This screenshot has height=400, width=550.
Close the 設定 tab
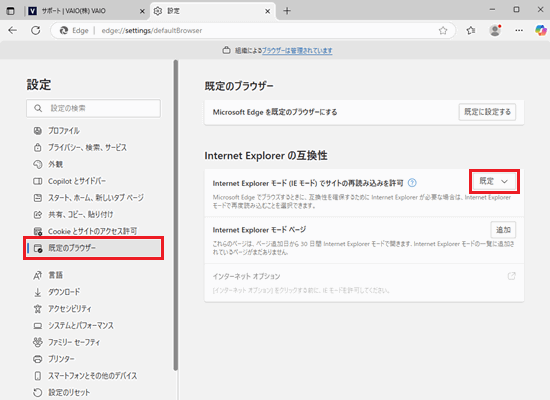tap(267, 11)
